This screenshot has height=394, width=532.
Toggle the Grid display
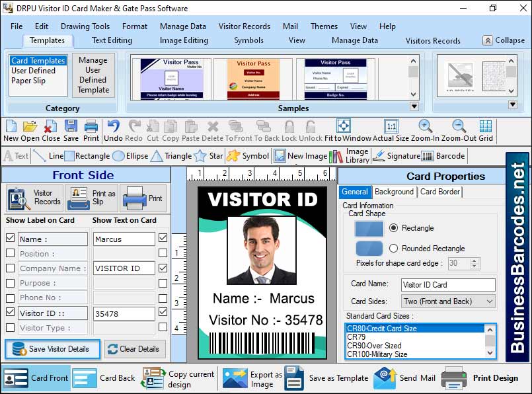(x=486, y=127)
